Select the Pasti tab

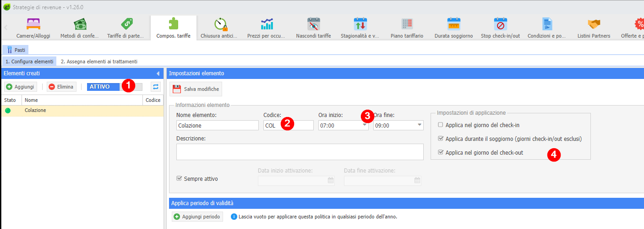click(x=16, y=50)
